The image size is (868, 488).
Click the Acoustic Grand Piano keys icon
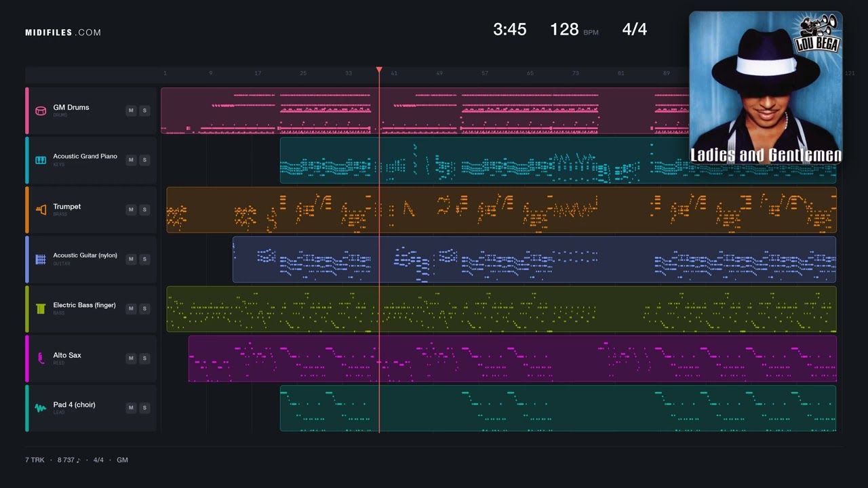41,160
